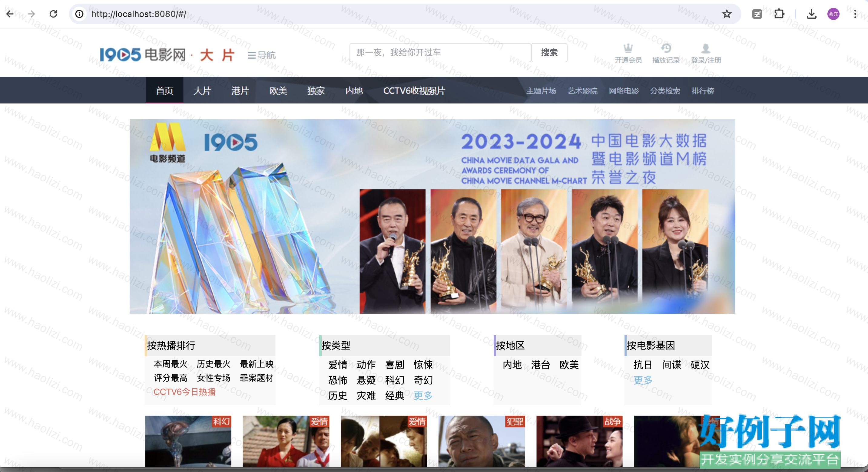
Task: Filter by genre 动作
Action: pos(366,365)
